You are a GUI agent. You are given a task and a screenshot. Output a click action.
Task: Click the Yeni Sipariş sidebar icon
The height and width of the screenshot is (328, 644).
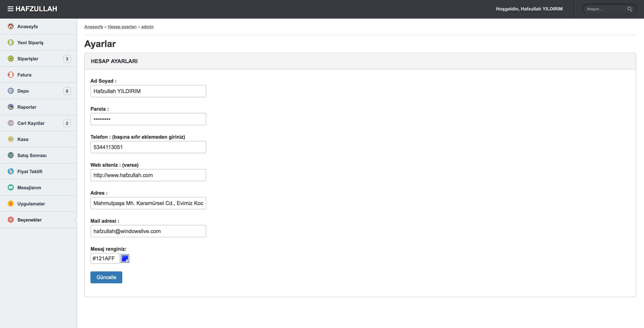pos(11,43)
